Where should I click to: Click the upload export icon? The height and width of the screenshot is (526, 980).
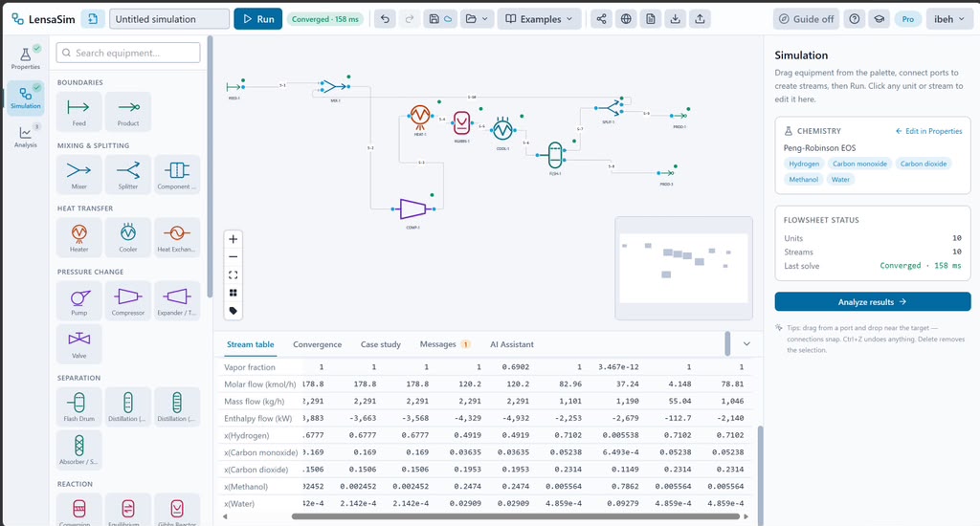(700, 19)
